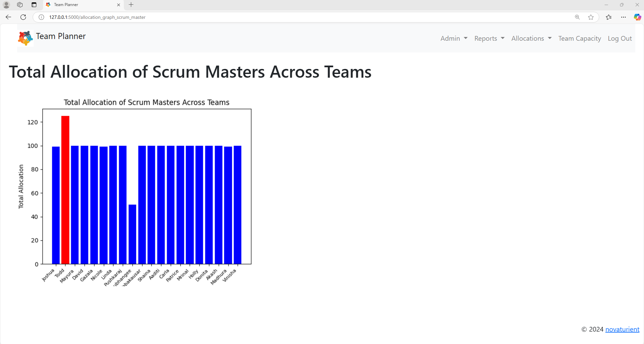Image resolution: width=644 pixels, height=344 pixels.
Task: Visit the novaturient footer link
Action: point(622,329)
